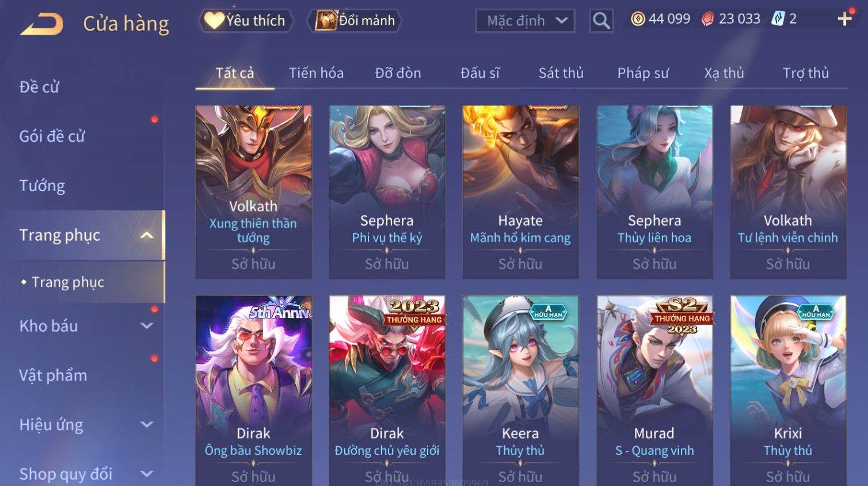Switch to the Pháp sư tab

point(643,73)
